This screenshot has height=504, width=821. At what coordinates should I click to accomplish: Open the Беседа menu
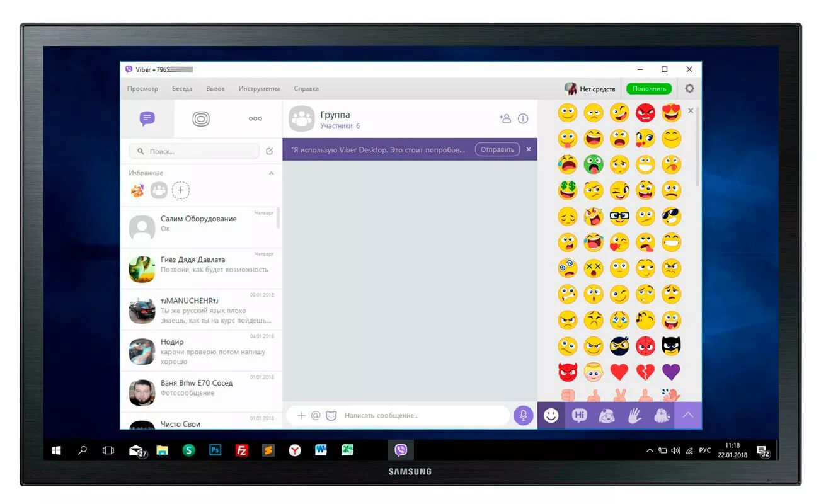pyautogui.click(x=182, y=89)
